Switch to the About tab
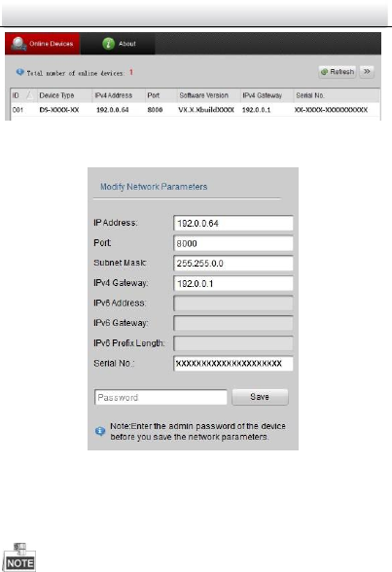The image size is (392, 572). [118, 44]
